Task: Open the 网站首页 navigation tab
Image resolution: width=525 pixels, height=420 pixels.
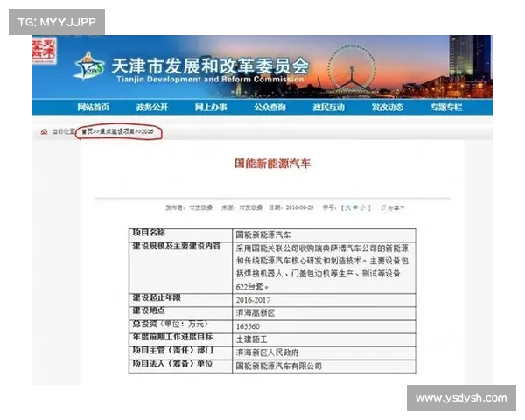Action: (93, 107)
